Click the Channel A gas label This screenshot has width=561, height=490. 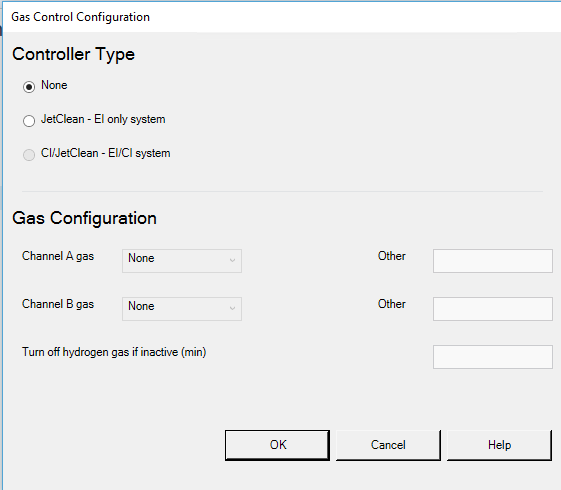tap(58, 256)
